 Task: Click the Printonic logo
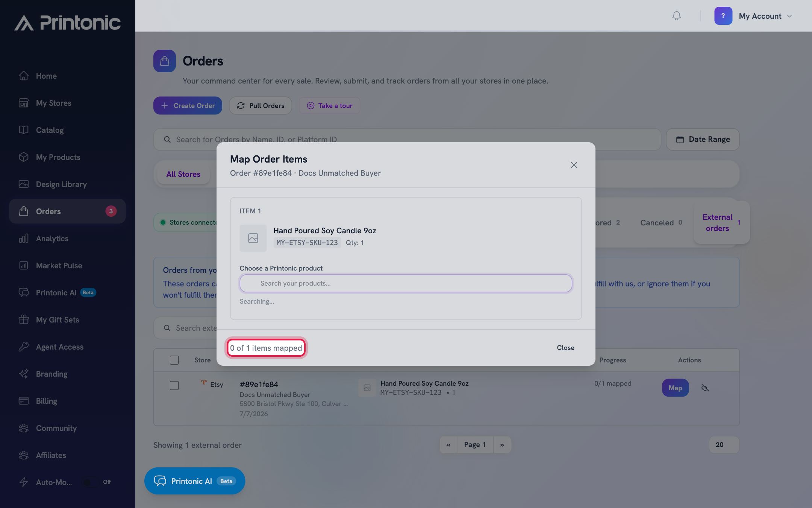pos(68,23)
